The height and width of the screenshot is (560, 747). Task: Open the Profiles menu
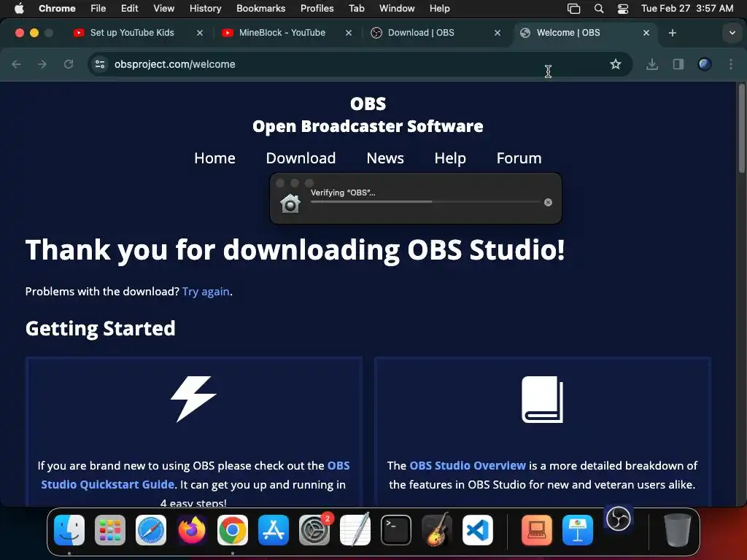click(x=317, y=8)
